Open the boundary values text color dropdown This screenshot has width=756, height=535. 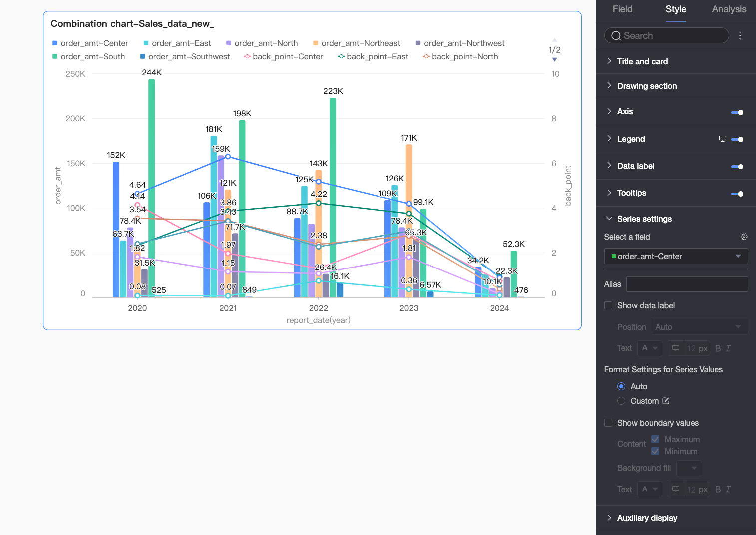tap(650, 489)
